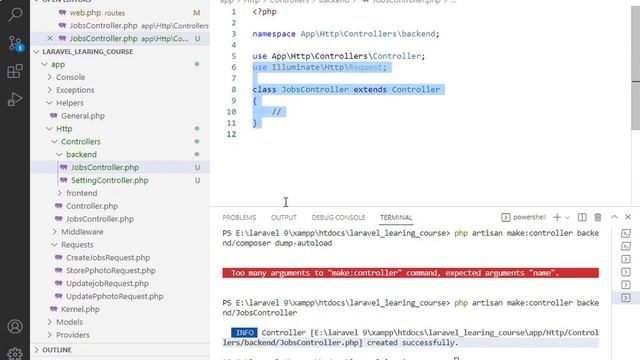Close the terminal panel
The height and width of the screenshot is (360, 640).
click(628, 217)
